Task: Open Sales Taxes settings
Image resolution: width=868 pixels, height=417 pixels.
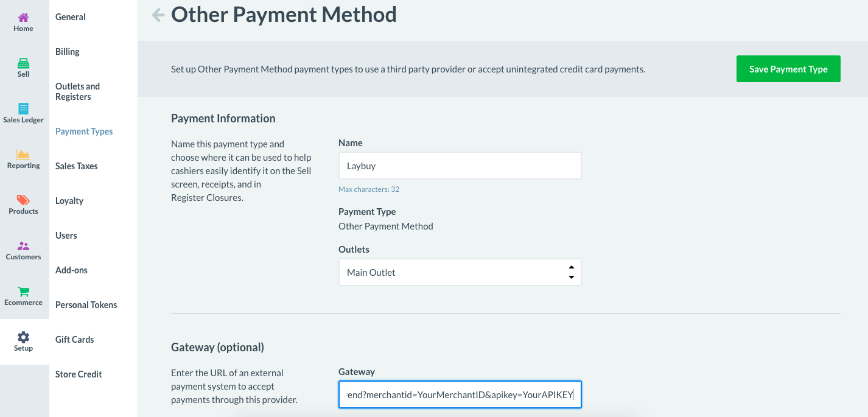Action: pos(77,166)
